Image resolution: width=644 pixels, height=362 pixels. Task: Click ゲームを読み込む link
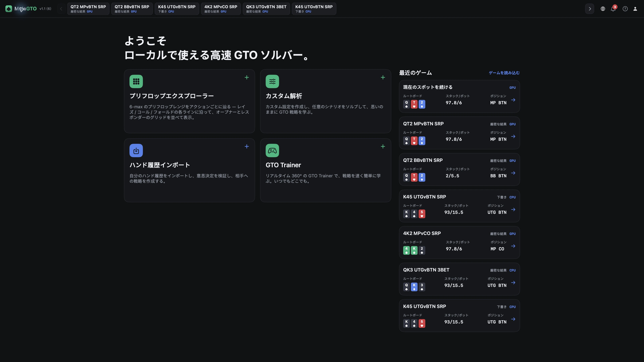[x=504, y=73]
